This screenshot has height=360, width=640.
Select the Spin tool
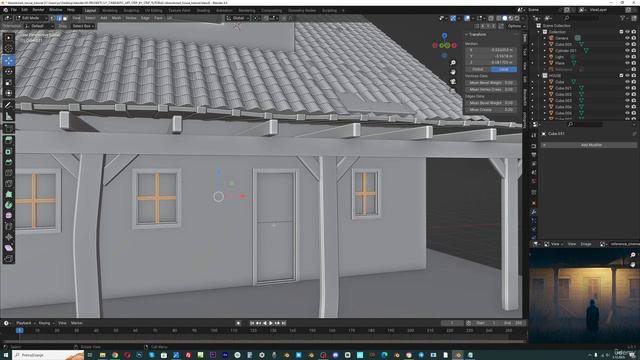pyautogui.click(x=9, y=205)
